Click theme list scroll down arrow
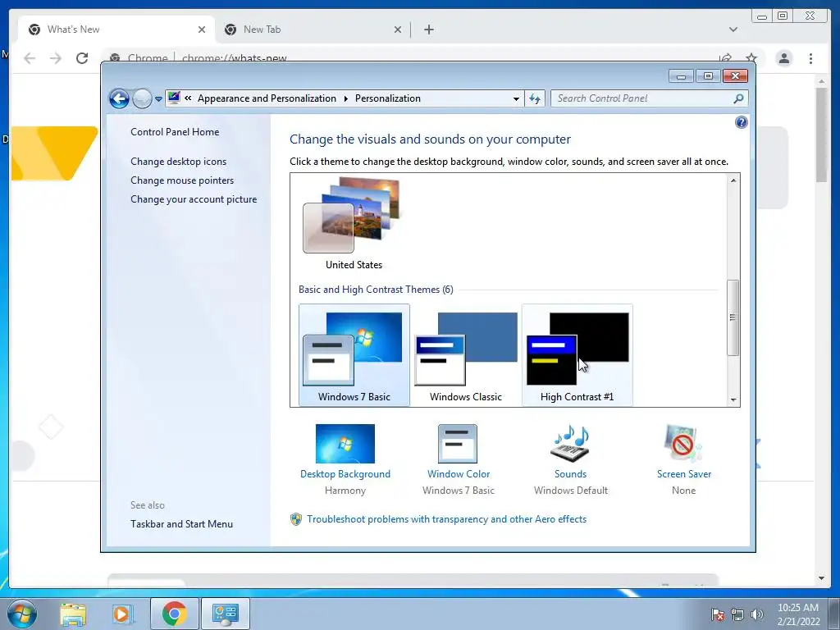The image size is (840, 630). [x=733, y=400]
